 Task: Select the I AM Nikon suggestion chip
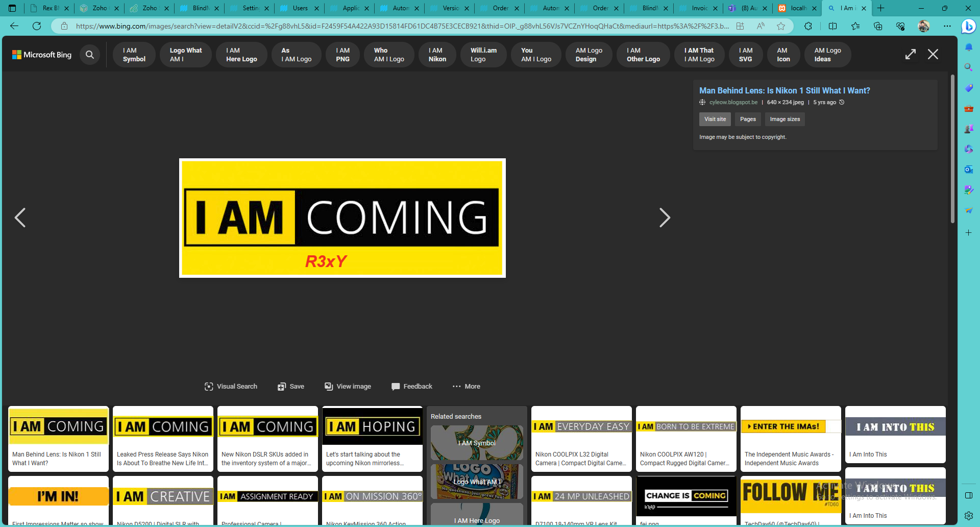tap(437, 55)
